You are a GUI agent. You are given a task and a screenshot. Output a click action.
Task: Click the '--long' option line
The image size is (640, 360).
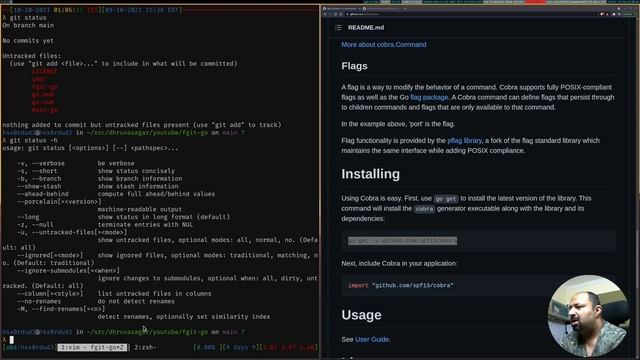coord(123,217)
